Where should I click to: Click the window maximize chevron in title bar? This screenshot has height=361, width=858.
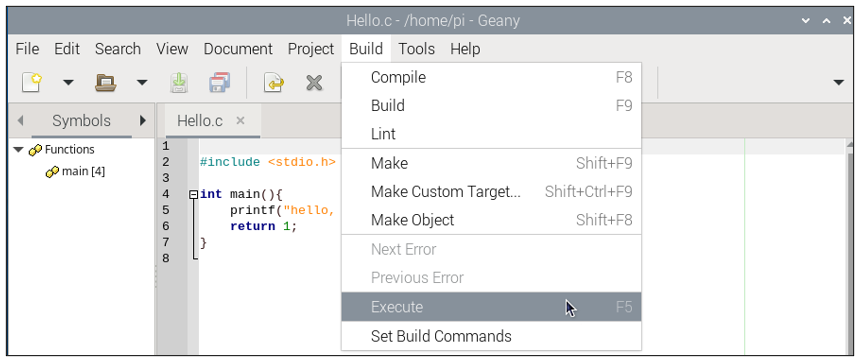click(x=826, y=21)
